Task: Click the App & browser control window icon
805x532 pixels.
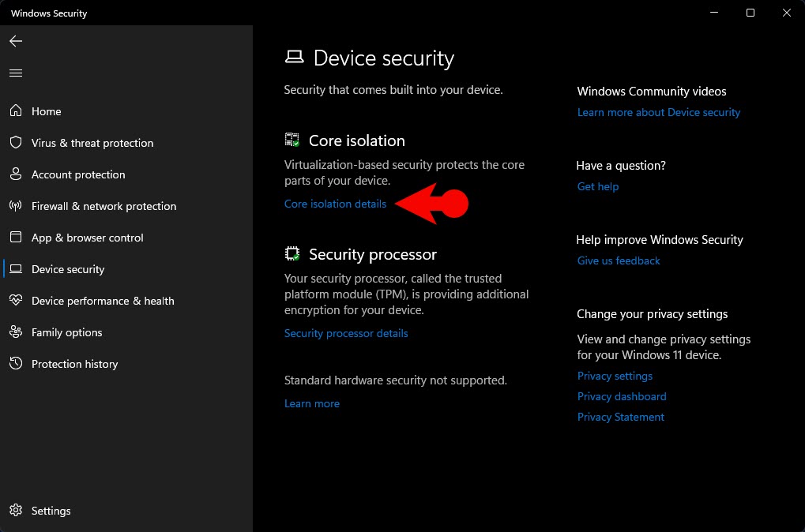Action: (16, 237)
